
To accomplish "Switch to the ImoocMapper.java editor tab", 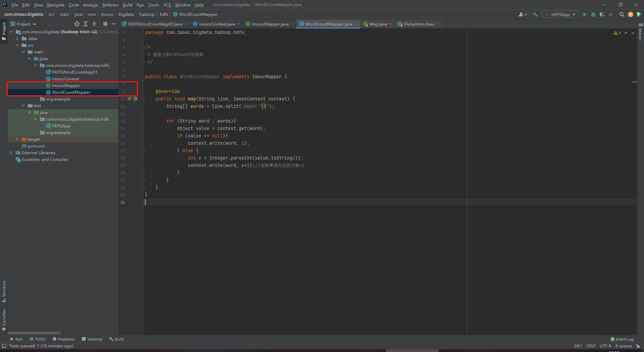I will pos(270,24).
